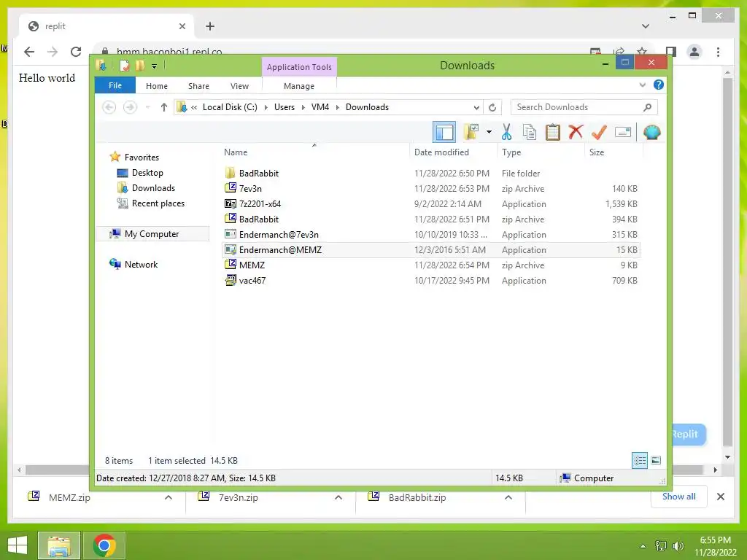Click the Local Disk (C:) breadcrumb
This screenshot has width=747, height=560.
(x=230, y=108)
